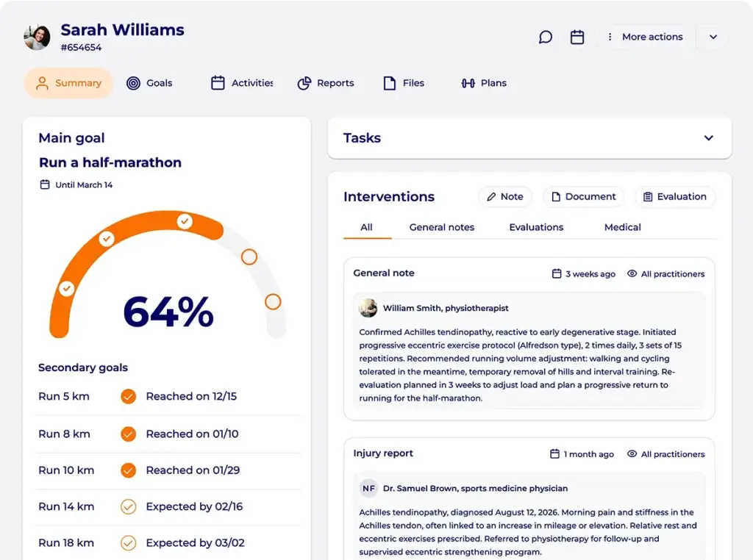Image resolution: width=753 pixels, height=560 pixels.
Task: Click the Files document icon
Action: point(390,83)
